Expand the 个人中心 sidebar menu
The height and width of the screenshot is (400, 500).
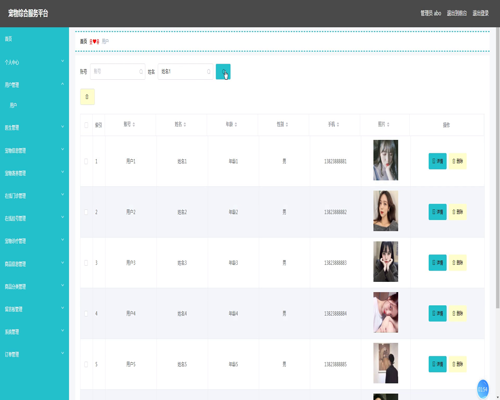tap(34, 62)
